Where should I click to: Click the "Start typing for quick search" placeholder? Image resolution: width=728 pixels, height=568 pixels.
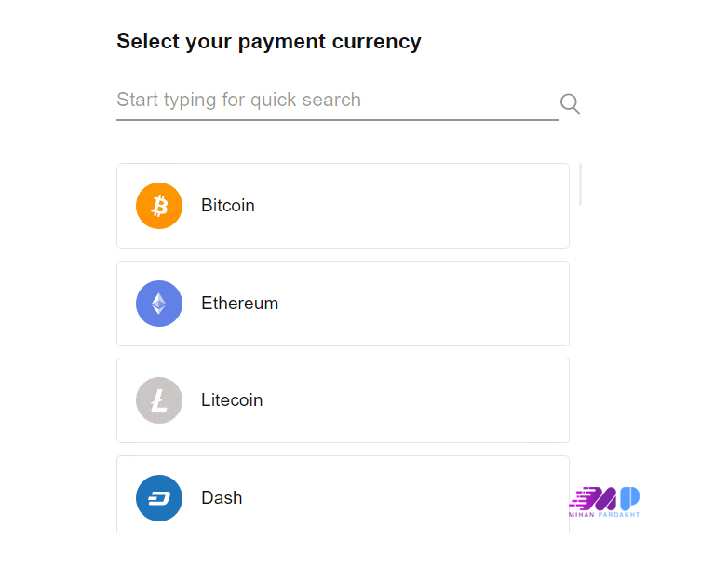click(x=238, y=101)
